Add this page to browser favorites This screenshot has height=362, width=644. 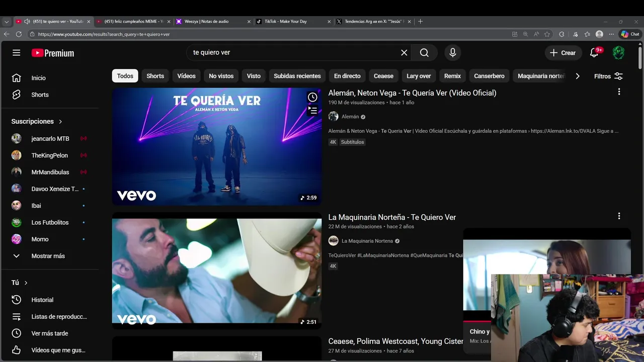[547, 34]
